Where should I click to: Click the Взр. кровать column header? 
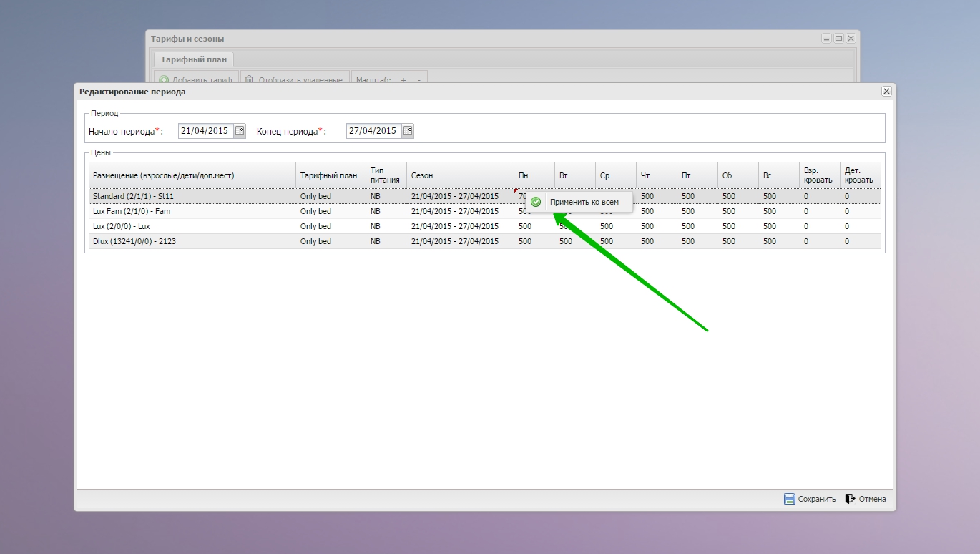pyautogui.click(x=818, y=175)
